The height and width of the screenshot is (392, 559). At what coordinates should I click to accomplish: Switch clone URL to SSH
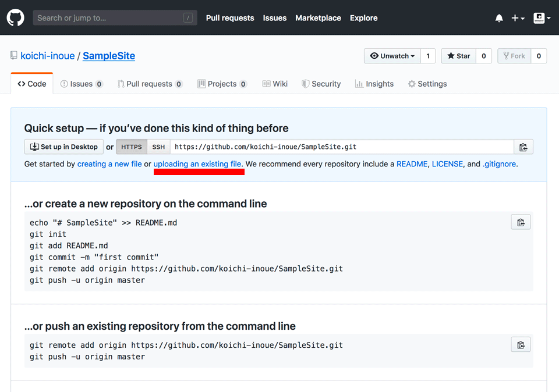[158, 147]
